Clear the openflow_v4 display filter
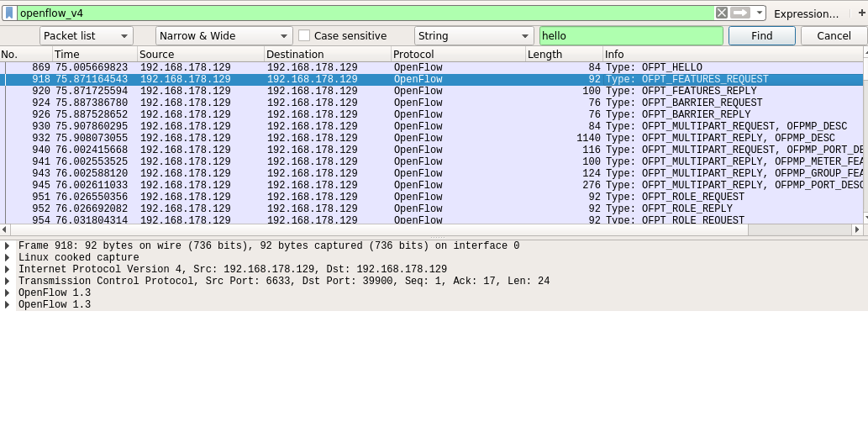Screen dimensions: 868x427 tap(721, 13)
